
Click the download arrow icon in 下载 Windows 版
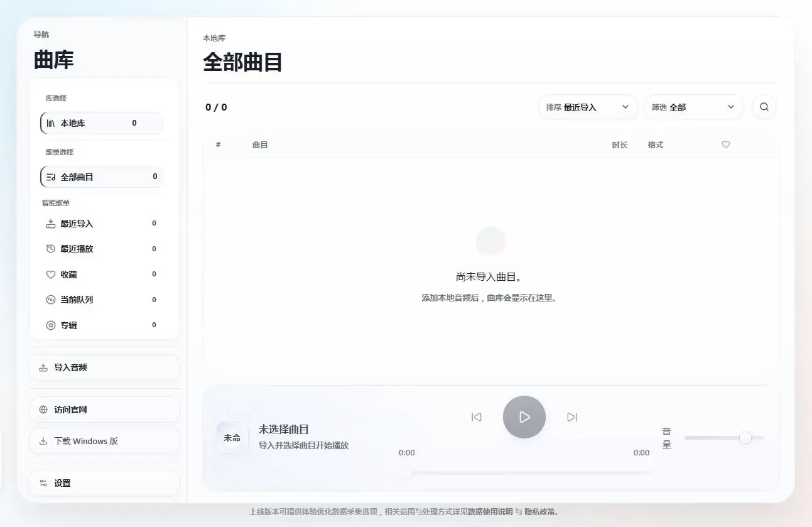(x=43, y=441)
